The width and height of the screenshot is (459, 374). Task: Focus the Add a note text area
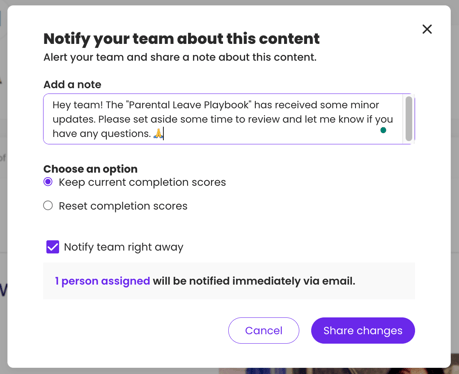click(x=223, y=119)
